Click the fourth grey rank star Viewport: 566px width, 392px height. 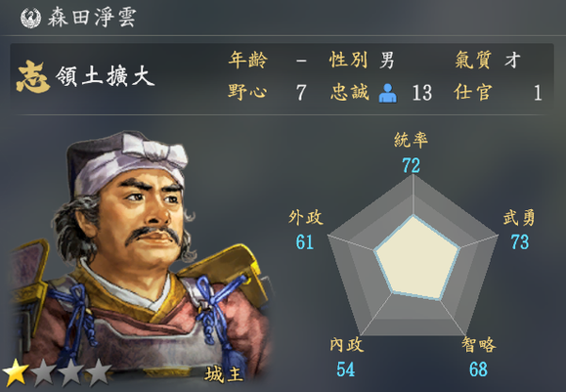click(99, 371)
